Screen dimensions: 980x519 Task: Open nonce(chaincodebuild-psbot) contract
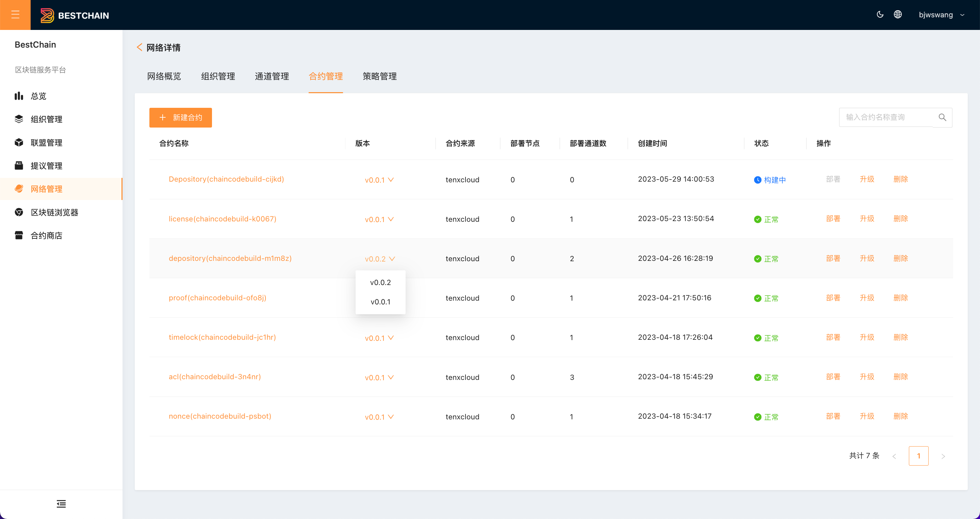pyautogui.click(x=220, y=416)
